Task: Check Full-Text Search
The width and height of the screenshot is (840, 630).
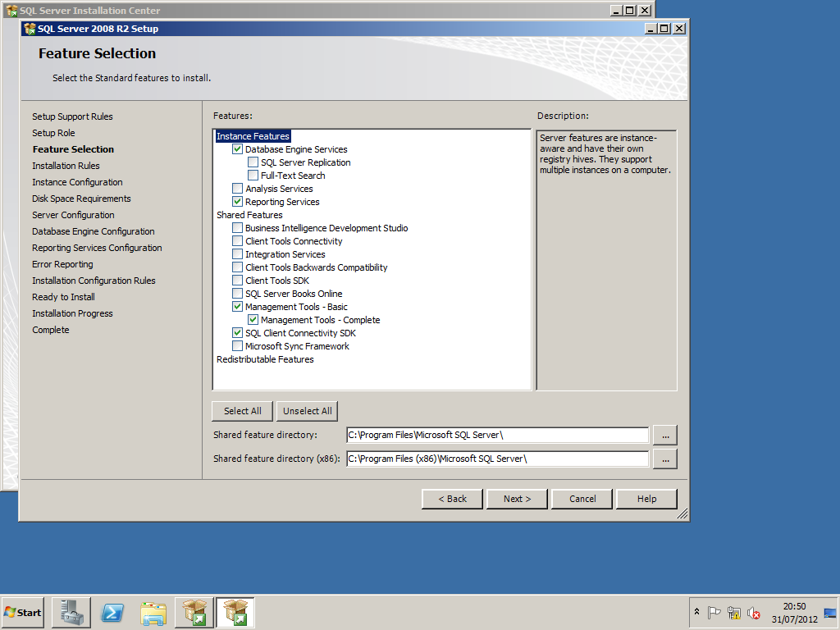Action: click(x=253, y=176)
